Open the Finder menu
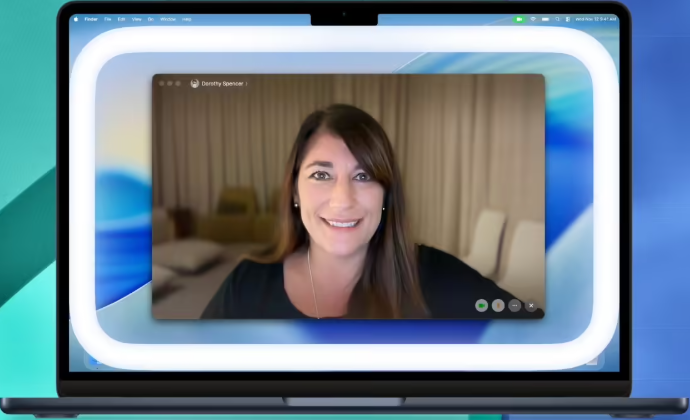Image resolution: width=690 pixels, height=420 pixels. (91, 19)
